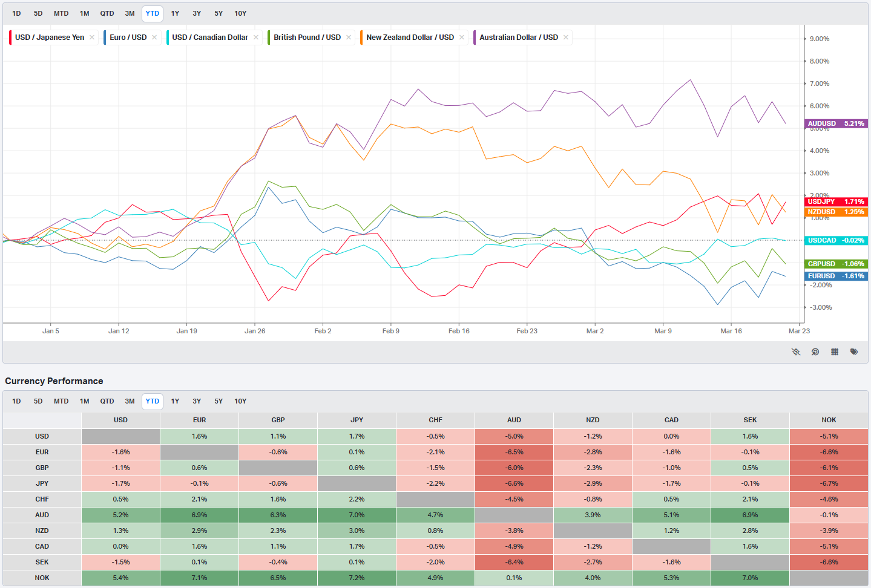The height and width of the screenshot is (588, 871).
Task: Click the NZDUSD 1.25% axis label
Action: point(836,212)
